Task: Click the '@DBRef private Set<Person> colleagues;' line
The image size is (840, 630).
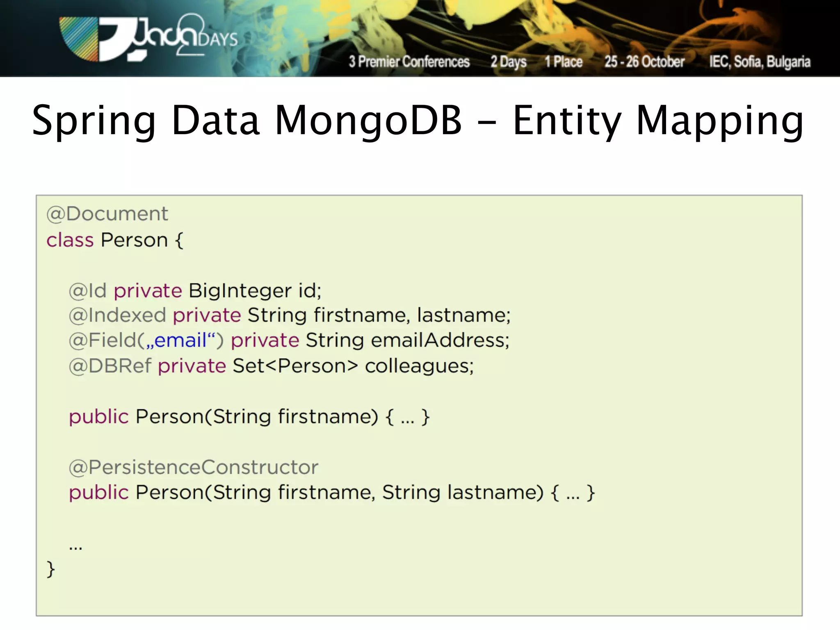Action: [271, 366]
